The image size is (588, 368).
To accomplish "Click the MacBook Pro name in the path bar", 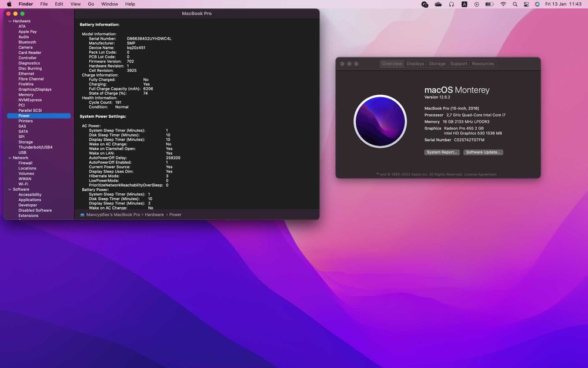I will (113, 215).
